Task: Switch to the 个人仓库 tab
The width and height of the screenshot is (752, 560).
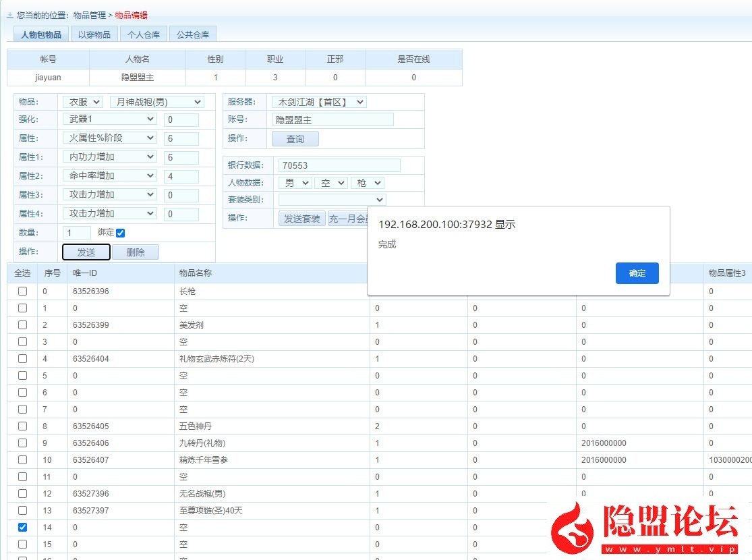Action: pyautogui.click(x=143, y=33)
